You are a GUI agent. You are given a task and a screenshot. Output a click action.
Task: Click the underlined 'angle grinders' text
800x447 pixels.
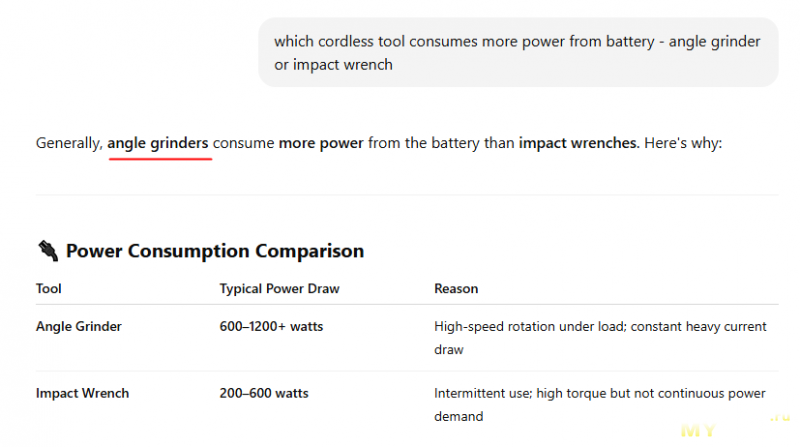(158, 143)
